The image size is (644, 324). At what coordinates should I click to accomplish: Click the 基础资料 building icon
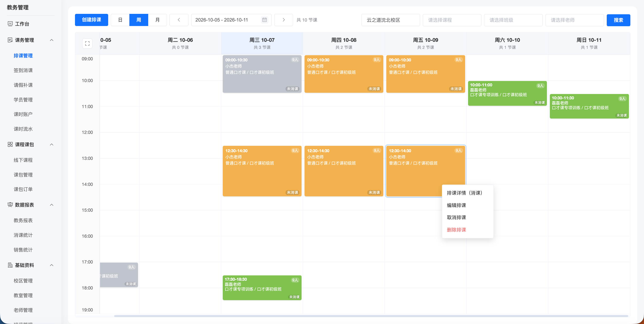(10, 265)
